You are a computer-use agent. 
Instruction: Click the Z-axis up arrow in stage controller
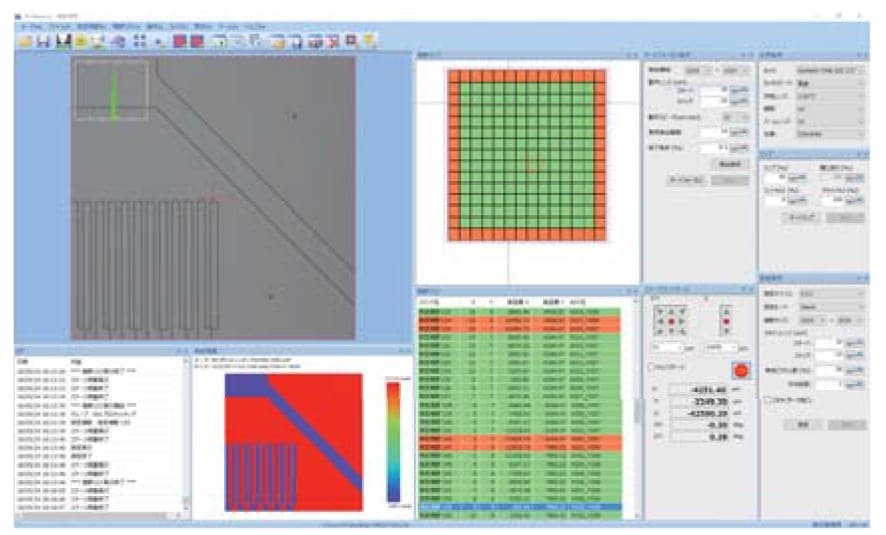725,311
